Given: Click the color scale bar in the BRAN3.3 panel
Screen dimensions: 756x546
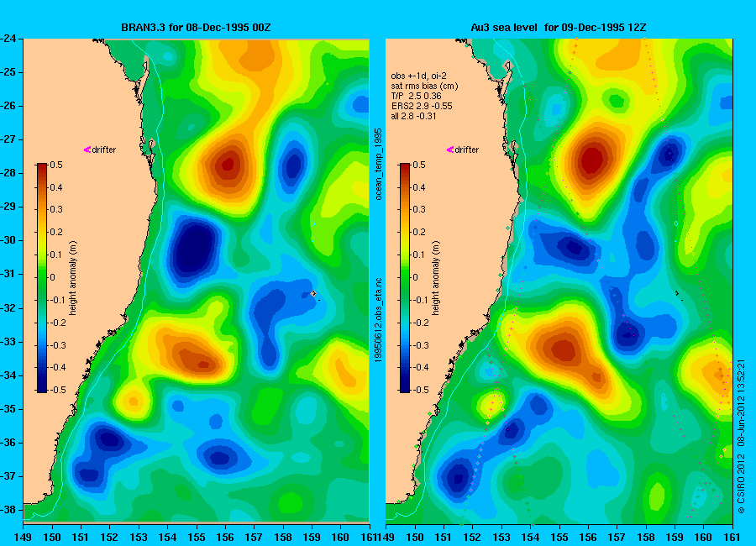Looking at the screenshot, I should click(x=42, y=278).
